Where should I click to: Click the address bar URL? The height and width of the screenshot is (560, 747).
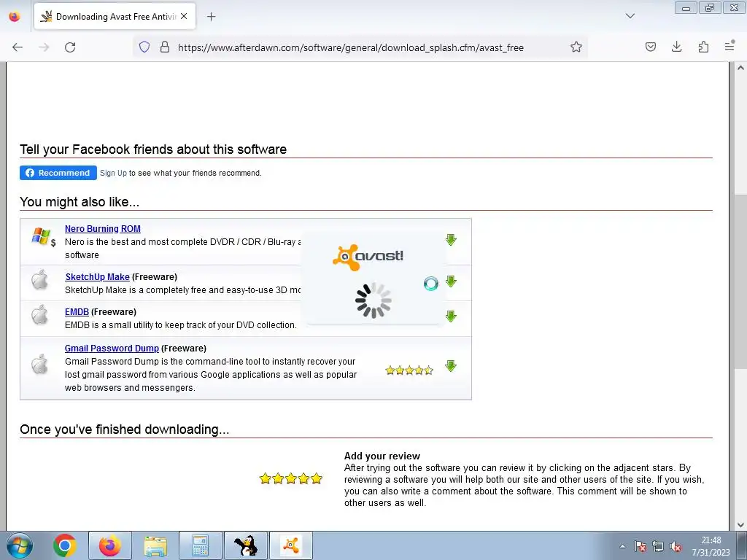pos(351,47)
